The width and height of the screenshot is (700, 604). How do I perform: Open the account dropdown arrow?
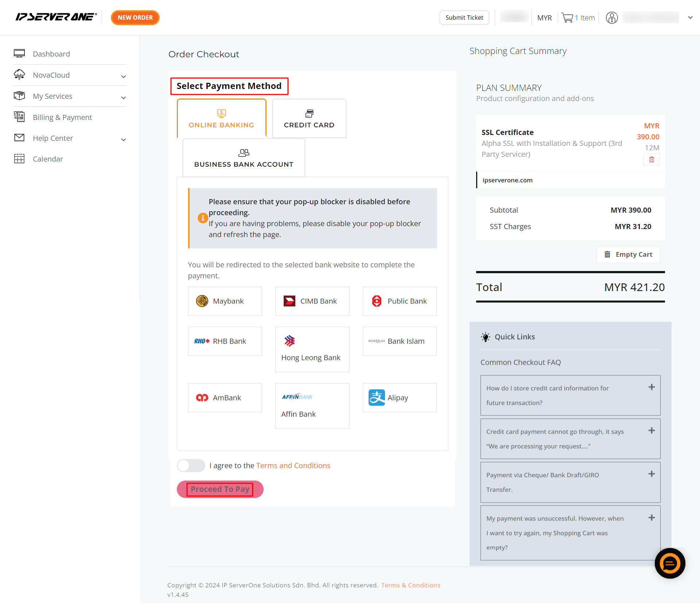[690, 18]
